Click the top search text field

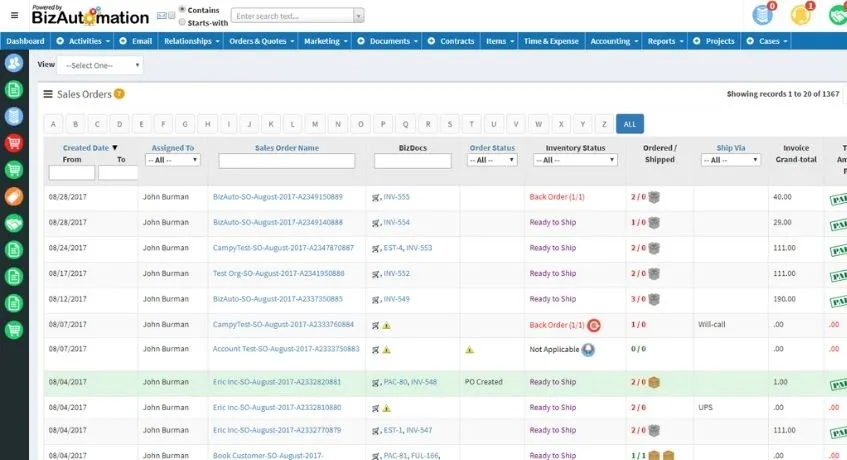click(293, 16)
